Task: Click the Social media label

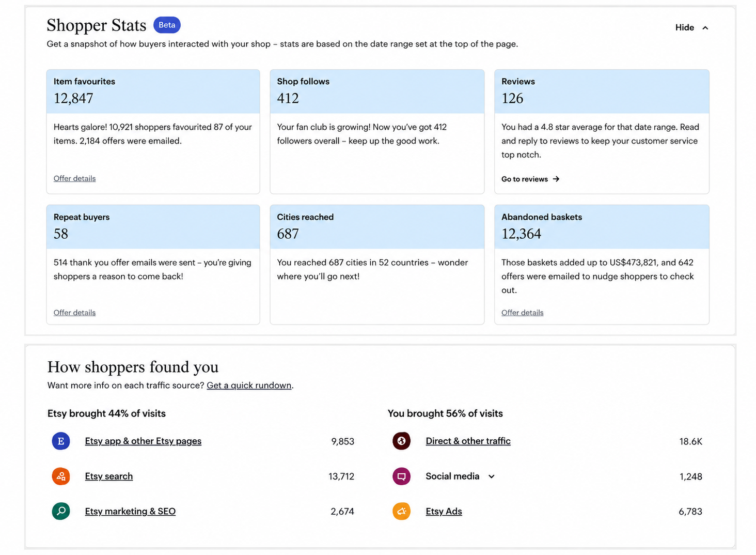Action: [452, 476]
